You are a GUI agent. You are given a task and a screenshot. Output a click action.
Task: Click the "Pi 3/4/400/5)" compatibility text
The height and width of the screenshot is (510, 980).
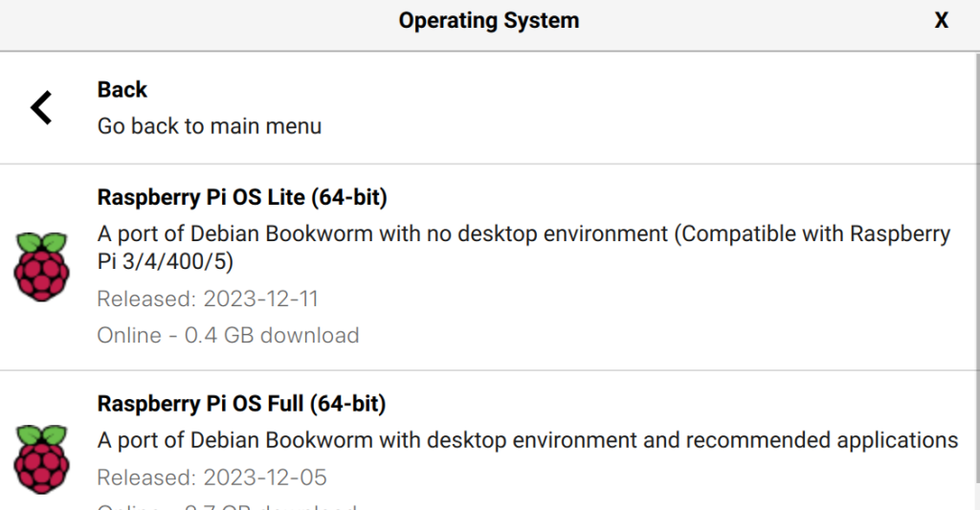coord(166,262)
